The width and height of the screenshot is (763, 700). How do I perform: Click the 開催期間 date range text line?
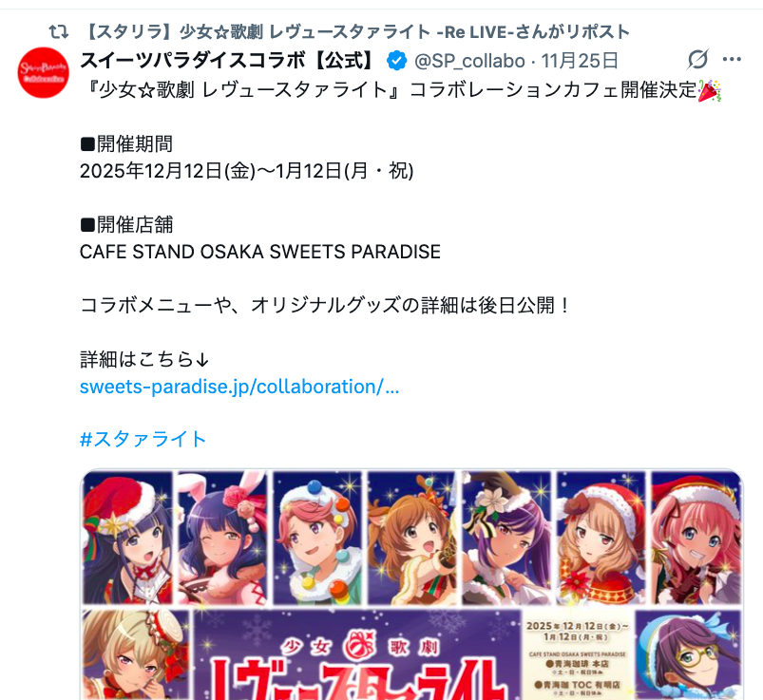pyautogui.click(x=247, y=171)
